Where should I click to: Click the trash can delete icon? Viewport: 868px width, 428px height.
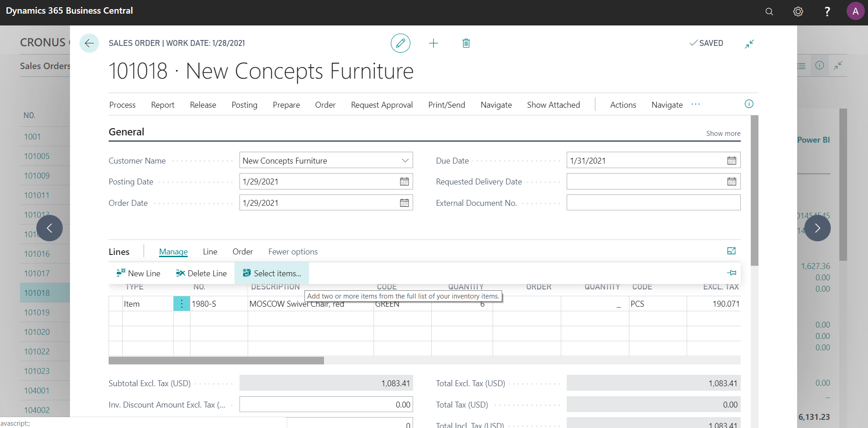pyautogui.click(x=466, y=43)
